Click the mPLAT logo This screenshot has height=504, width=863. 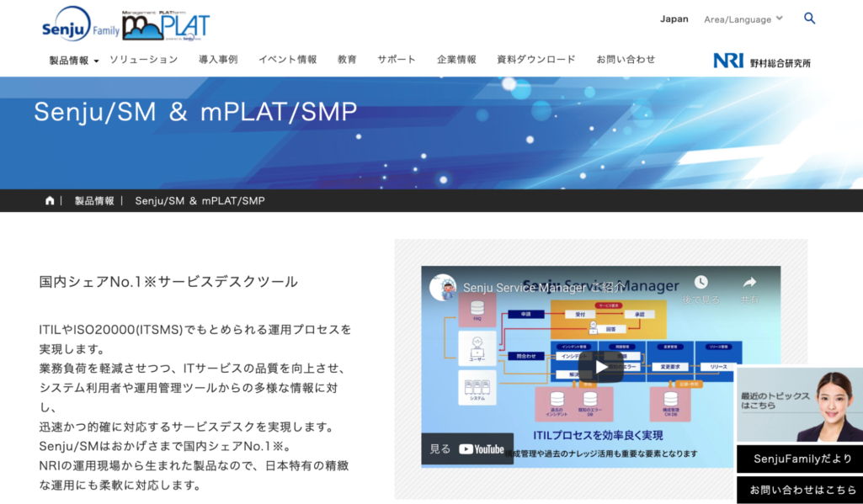point(166,25)
